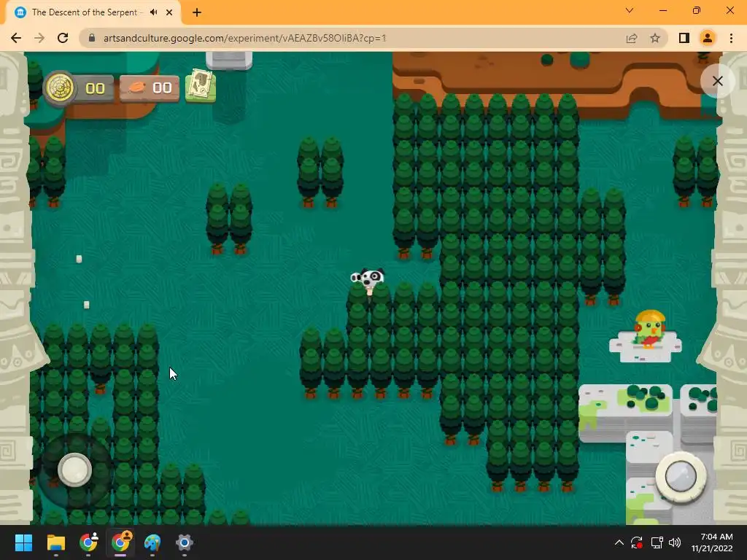Show hidden system tray icons
Screen dimensions: 747x560
pyautogui.click(x=619, y=542)
